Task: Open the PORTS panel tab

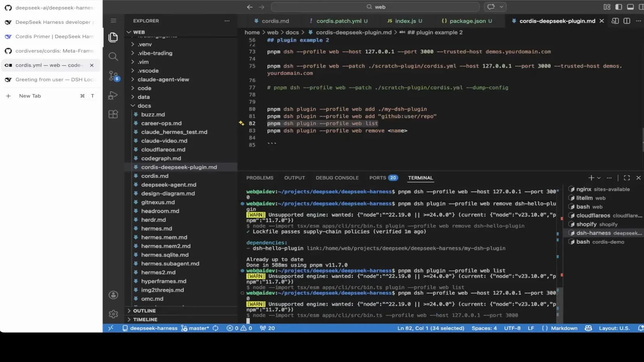Action: (x=384, y=178)
